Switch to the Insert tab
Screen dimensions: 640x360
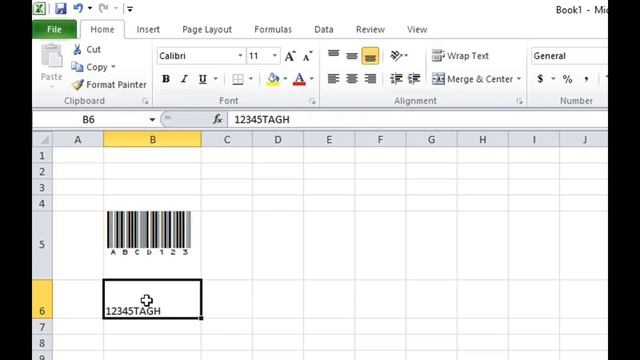tap(148, 29)
